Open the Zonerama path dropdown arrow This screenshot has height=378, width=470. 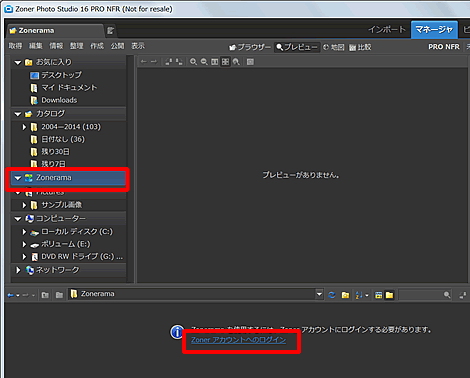click(x=319, y=294)
